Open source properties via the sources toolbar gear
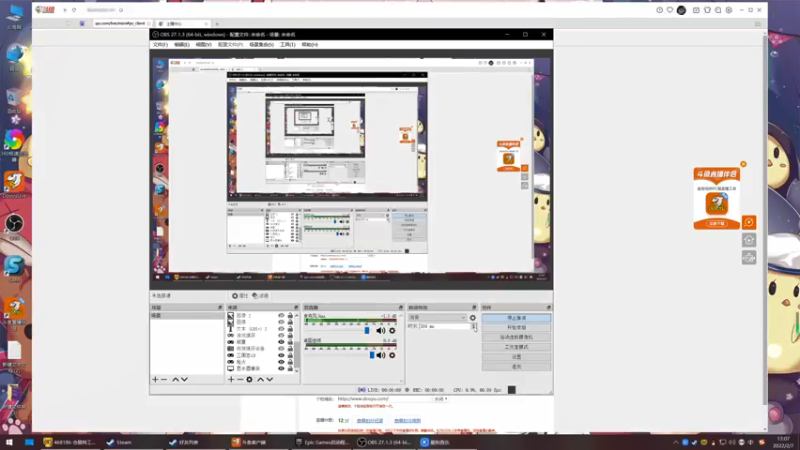800x450 pixels. tap(249, 379)
